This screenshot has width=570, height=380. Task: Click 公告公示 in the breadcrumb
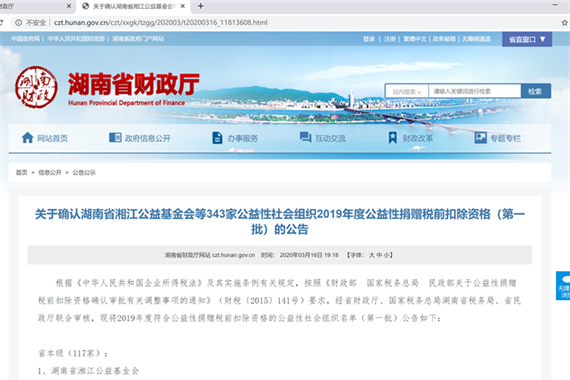point(84,172)
